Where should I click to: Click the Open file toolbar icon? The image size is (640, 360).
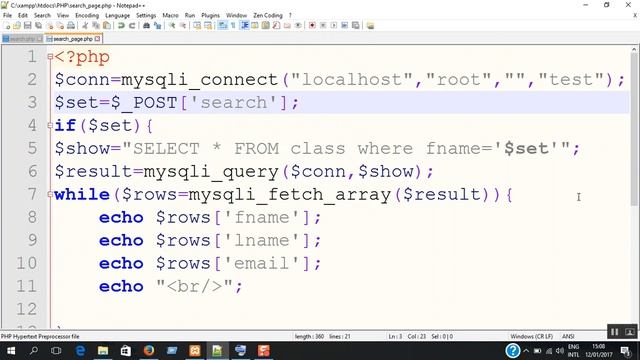click(x=17, y=25)
